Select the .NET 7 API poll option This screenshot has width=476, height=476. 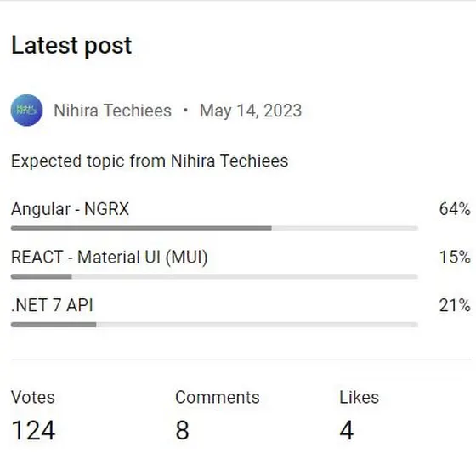click(52, 305)
